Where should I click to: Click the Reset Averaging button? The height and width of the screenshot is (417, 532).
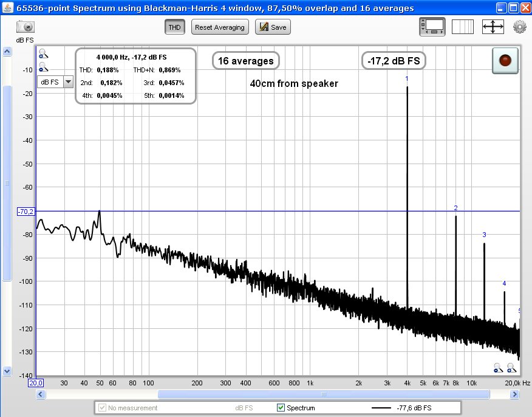[x=220, y=27]
